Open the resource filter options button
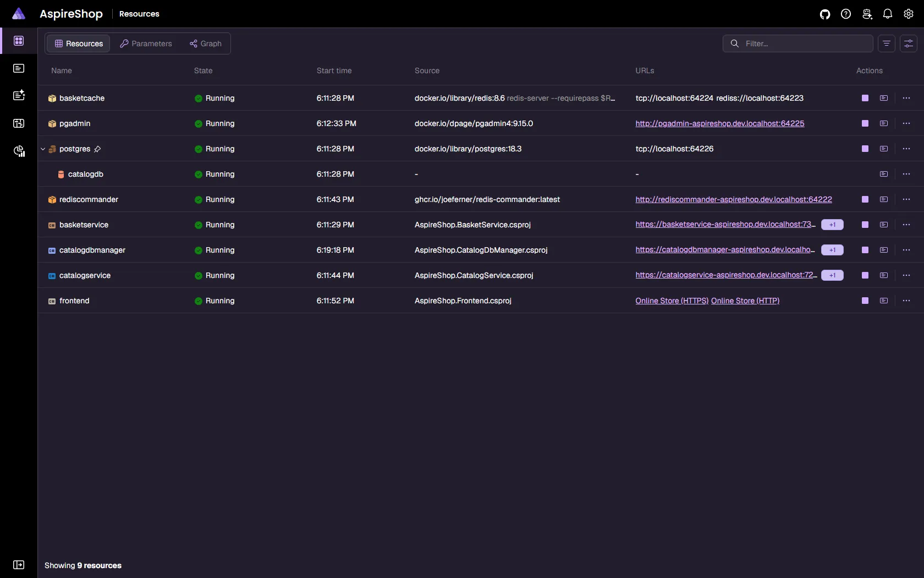Screen dimensions: 924x578 click(x=887, y=43)
